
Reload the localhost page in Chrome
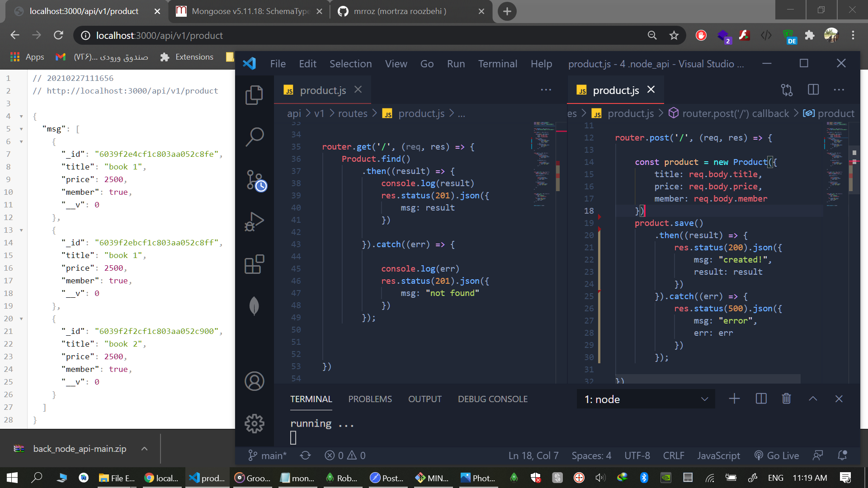click(x=58, y=35)
